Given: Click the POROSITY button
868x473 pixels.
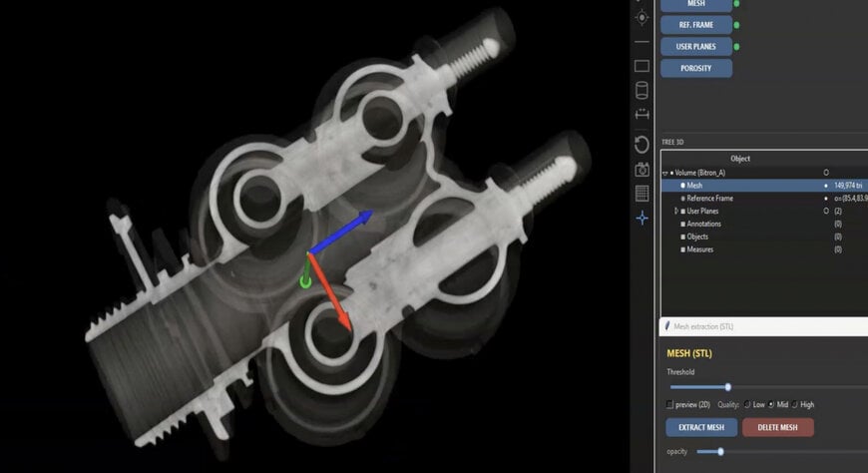Looking at the screenshot, I should pos(696,68).
